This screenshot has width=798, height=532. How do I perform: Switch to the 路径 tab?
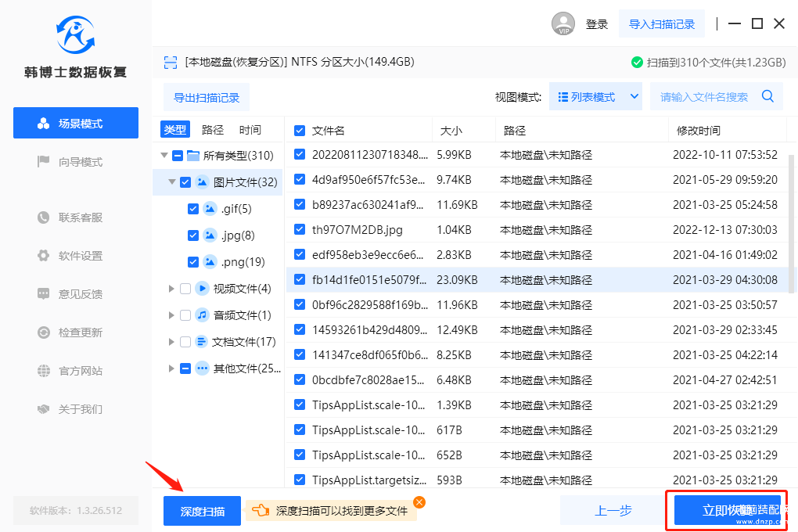[213, 130]
